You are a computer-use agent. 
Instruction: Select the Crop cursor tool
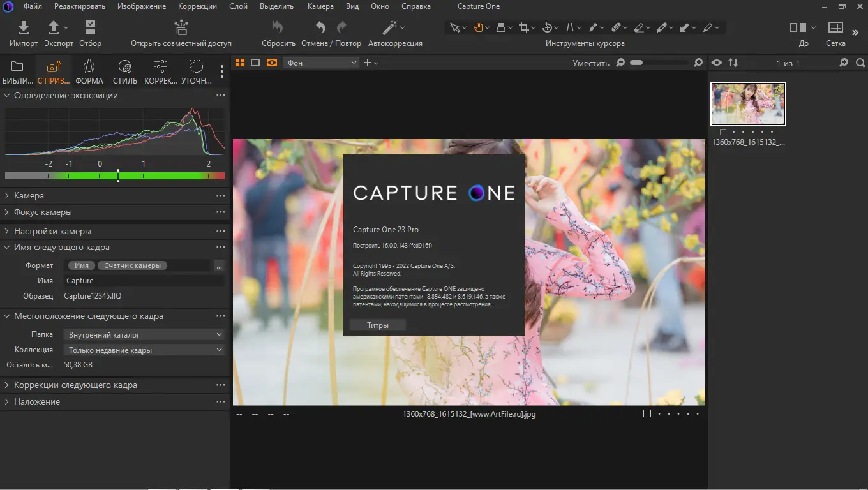(524, 27)
